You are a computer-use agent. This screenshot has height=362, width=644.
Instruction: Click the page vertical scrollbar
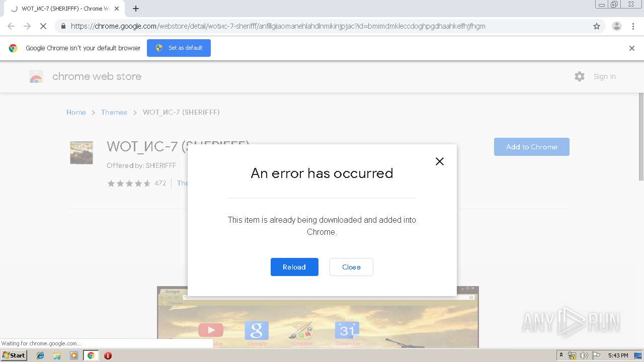click(641, 136)
